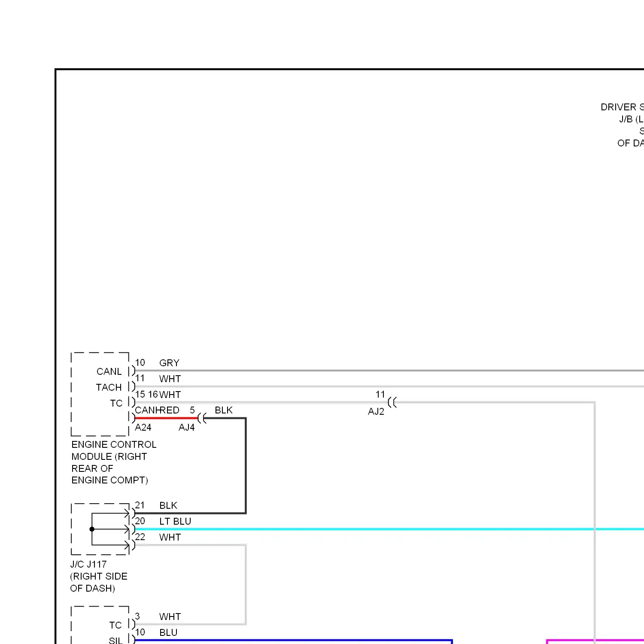This screenshot has width=644, height=644.
Task: Click the light blue wire line
Action: coord(389,529)
